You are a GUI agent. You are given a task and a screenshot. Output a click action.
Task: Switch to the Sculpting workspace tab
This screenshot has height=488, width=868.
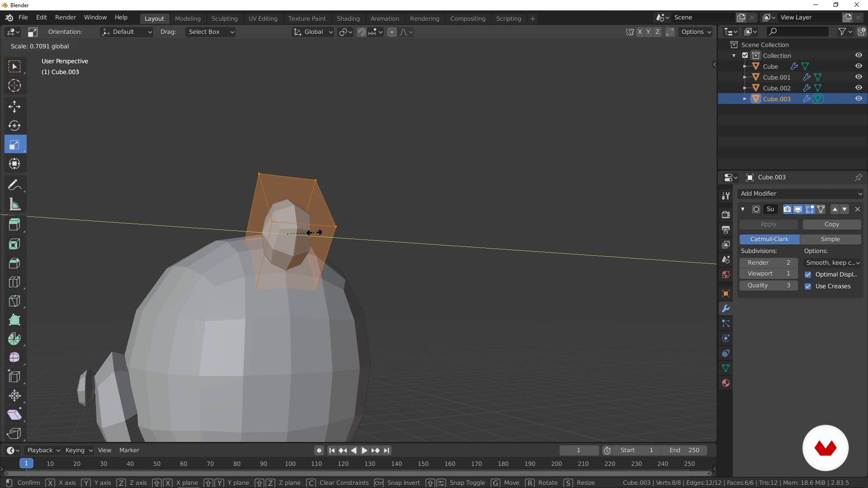click(224, 19)
